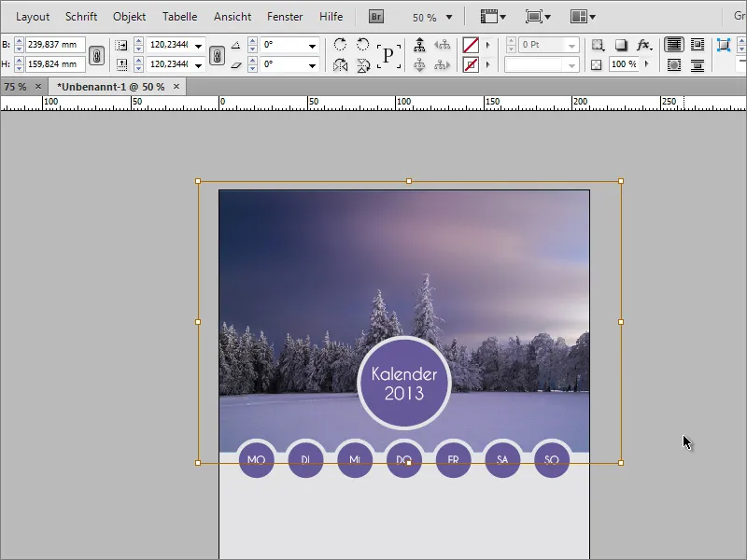Open Adobe Bridge via the Br icon
The width and height of the screenshot is (747, 560).
tap(376, 17)
